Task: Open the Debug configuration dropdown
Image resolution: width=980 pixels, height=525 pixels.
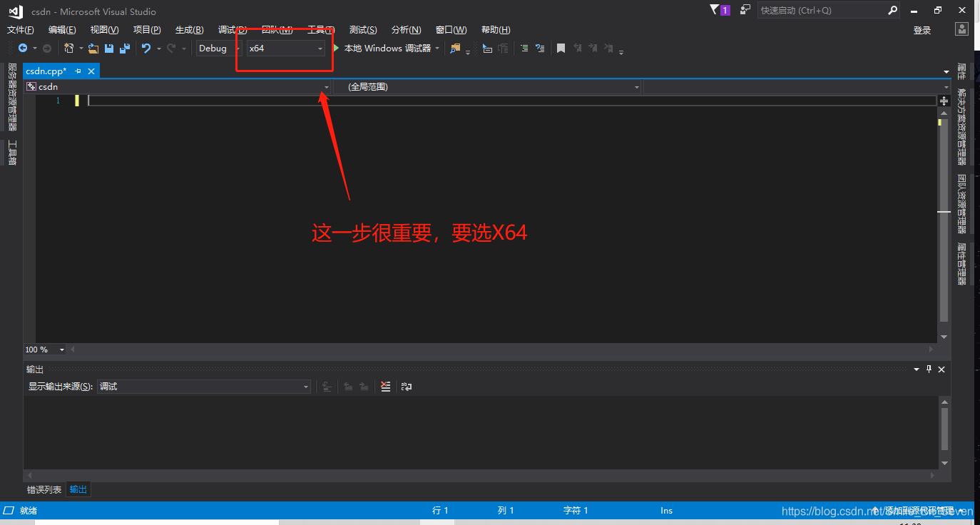Action: [219, 49]
